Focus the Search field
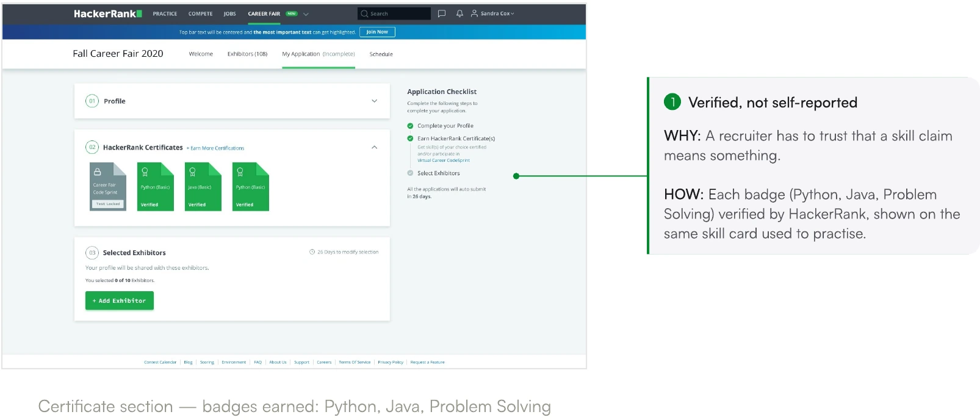The width and height of the screenshot is (980, 420). point(394,13)
